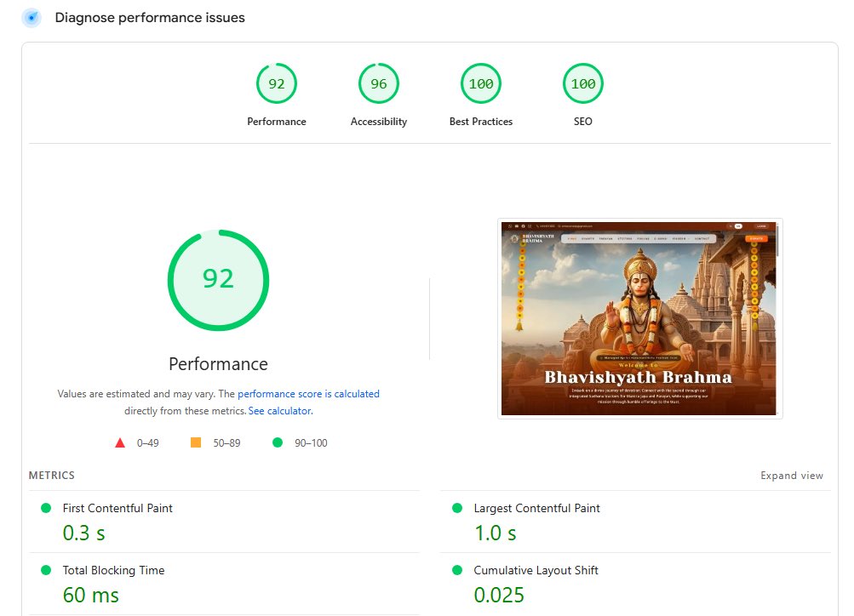Jump to the SEO score gauge
The image size is (854, 616).
pyautogui.click(x=582, y=83)
